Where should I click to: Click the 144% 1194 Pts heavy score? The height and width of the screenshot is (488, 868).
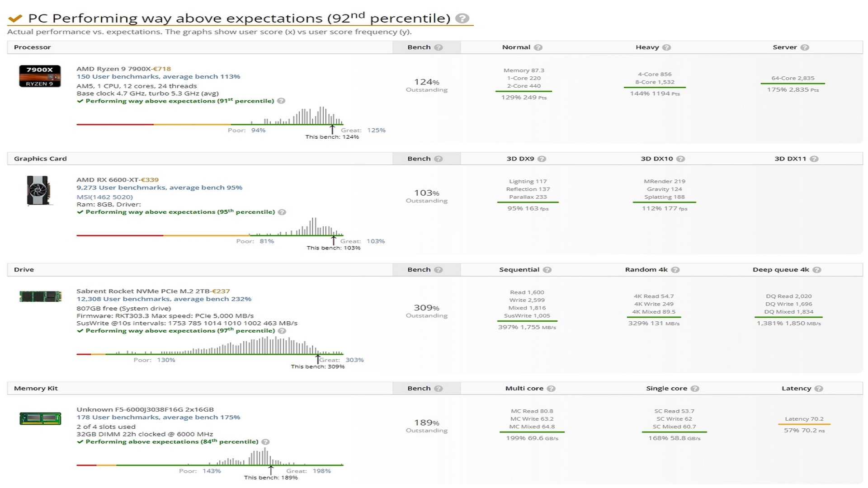(x=655, y=94)
